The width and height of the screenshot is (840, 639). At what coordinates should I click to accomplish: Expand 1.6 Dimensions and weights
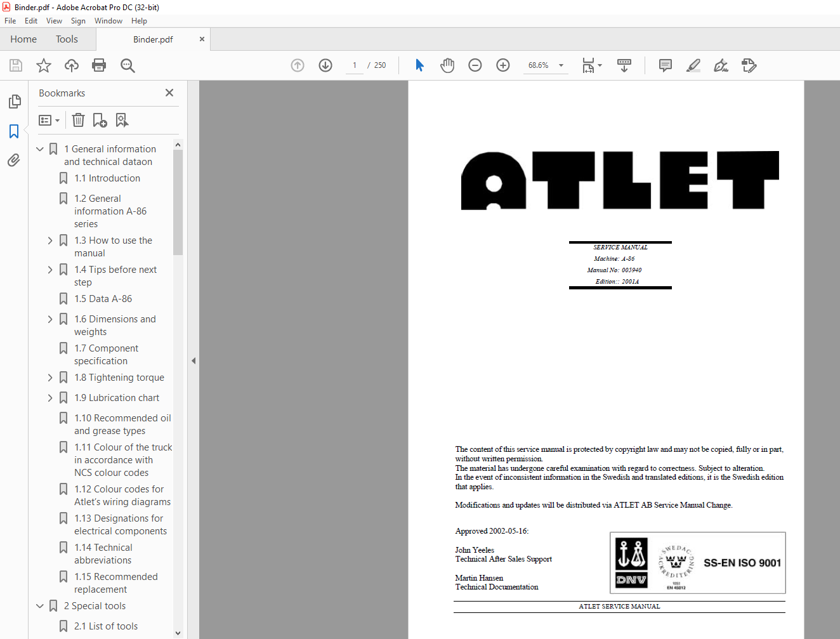(50, 319)
